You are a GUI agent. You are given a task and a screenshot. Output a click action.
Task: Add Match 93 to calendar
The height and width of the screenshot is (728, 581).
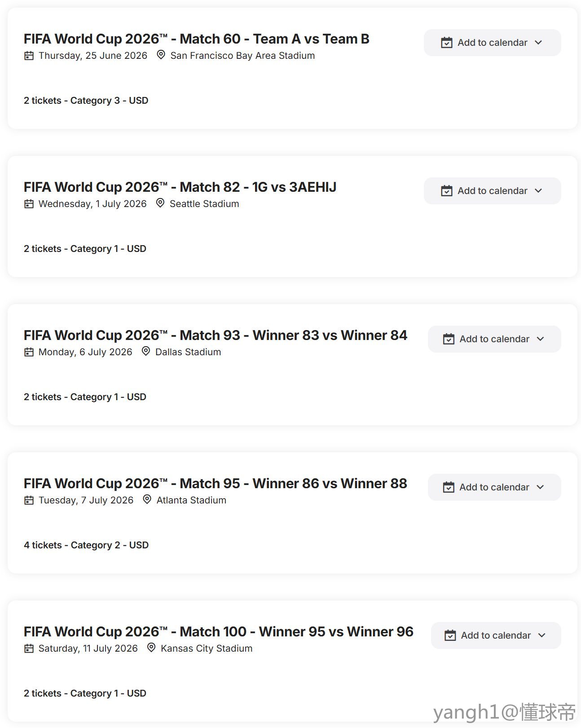(494, 339)
